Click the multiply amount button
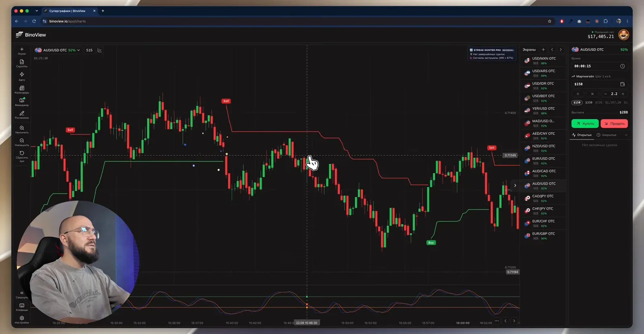The image size is (644, 334). coord(592,94)
